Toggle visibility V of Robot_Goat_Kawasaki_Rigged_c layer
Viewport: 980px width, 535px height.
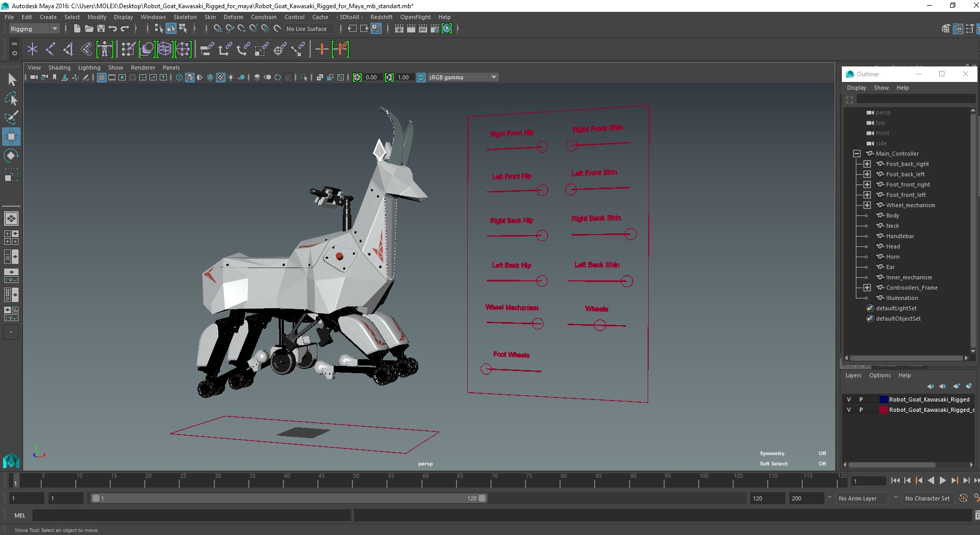pos(849,410)
